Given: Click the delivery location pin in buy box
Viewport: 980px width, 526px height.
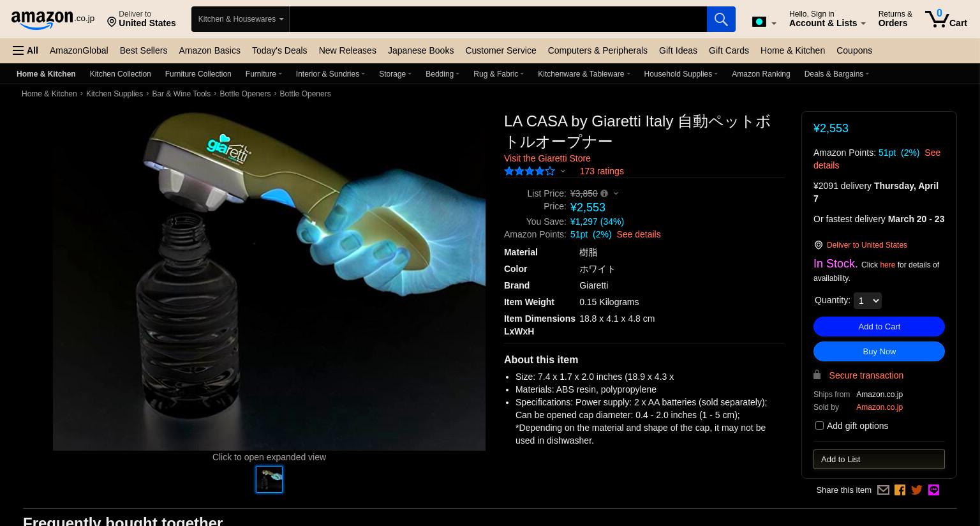Looking at the screenshot, I should click(819, 245).
